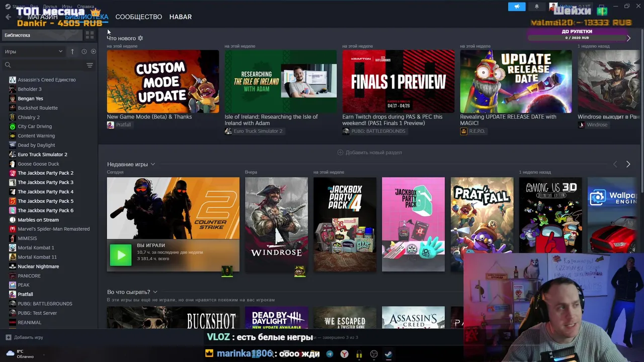Select Euro Truck Simulator 2 in the list
Screen dimensions: 644x362
42,155
